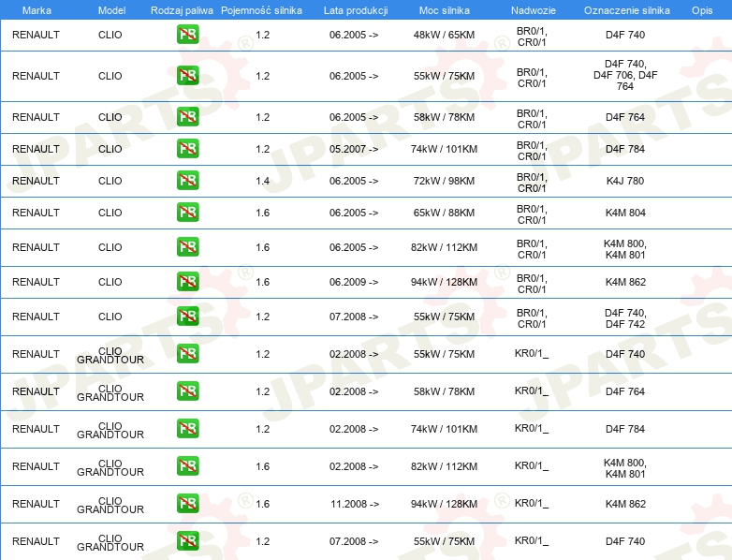Image resolution: width=732 pixels, height=560 pixels.
Task: Click CLIO model in the K4M 804 row
Action: (110, 213)
